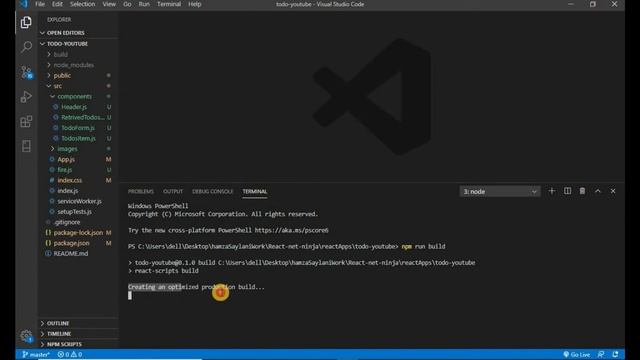Open errors and warnings count in status bar
This screenshot has height=360, width=640.
point(70,354)
